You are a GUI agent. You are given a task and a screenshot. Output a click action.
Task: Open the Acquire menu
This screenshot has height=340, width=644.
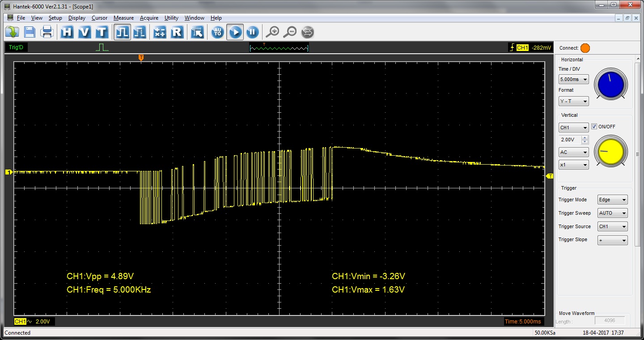(149, 18)
